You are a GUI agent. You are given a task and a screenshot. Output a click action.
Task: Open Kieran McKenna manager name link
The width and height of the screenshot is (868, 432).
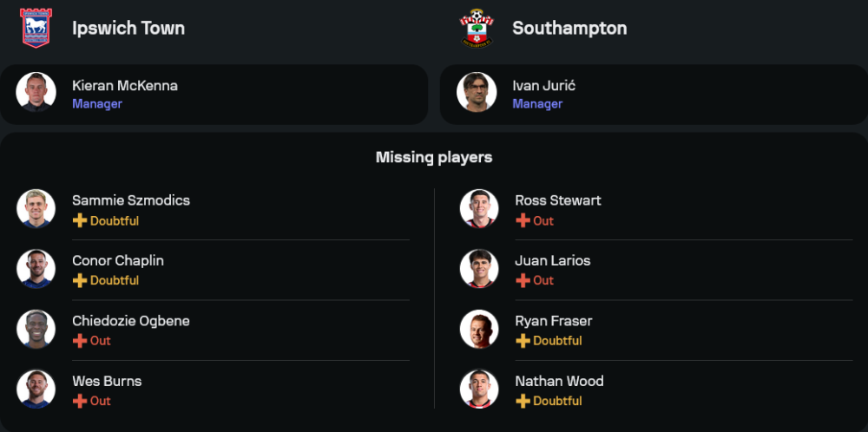click(x=125, y=85)
